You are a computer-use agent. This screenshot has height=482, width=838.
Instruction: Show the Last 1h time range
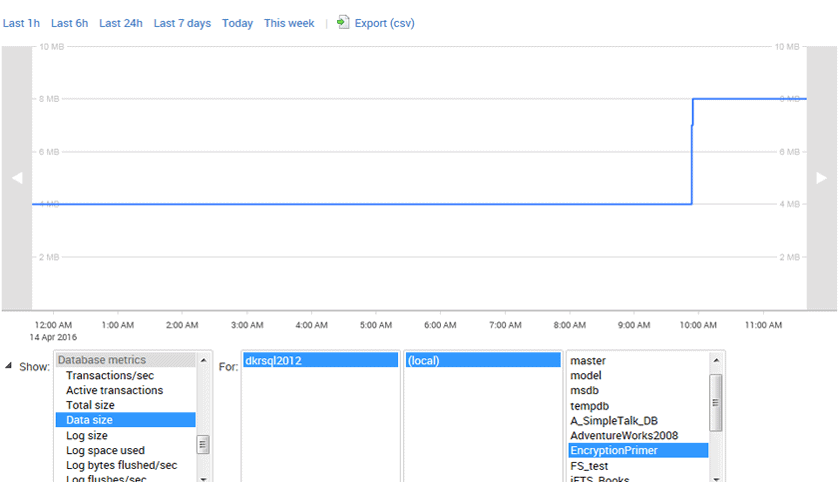(20, 23)
